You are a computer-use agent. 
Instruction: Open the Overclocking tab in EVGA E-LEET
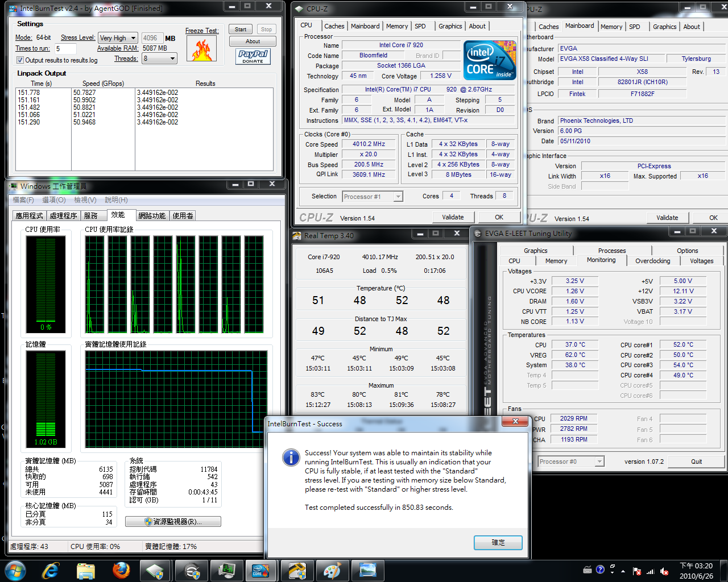pyautogui.click(x=652, y=261)
